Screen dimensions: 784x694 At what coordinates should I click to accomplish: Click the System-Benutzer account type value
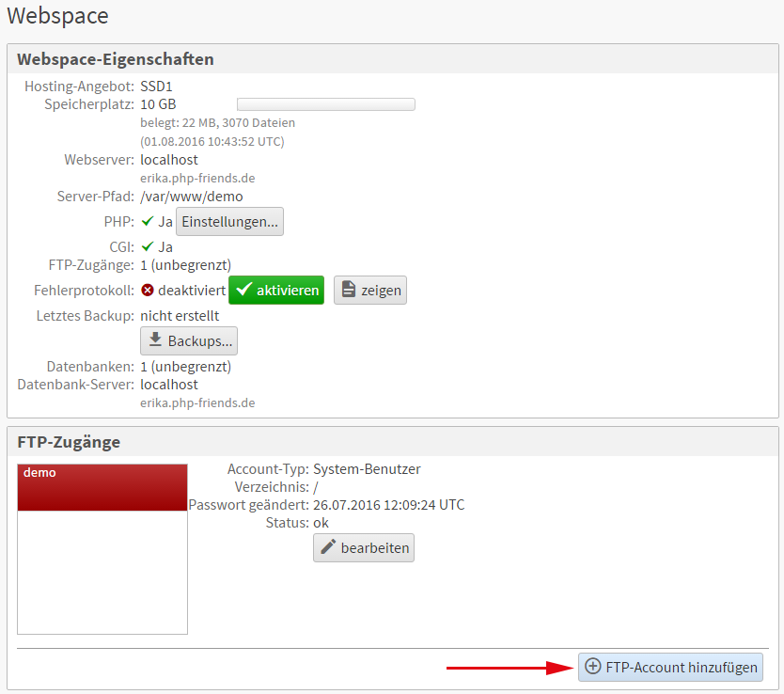(367, 469)
